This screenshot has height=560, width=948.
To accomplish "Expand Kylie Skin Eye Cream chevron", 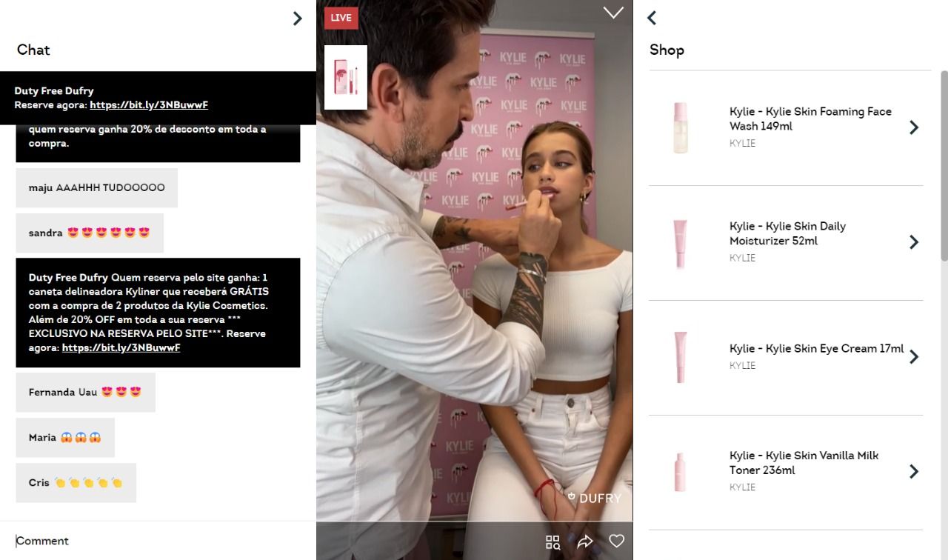I will click(914, 357).
